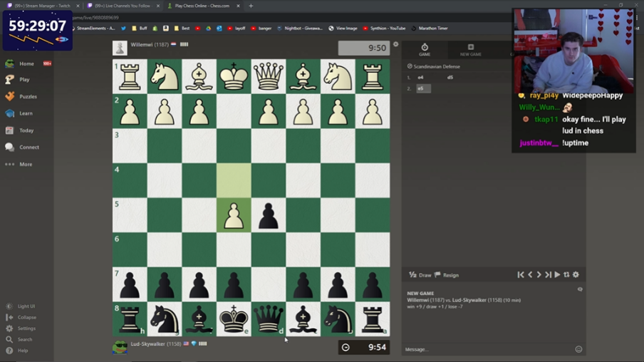Close the Play Chess Online tab
This screenshot has width=644, height=362.
(x=238, y=6)
